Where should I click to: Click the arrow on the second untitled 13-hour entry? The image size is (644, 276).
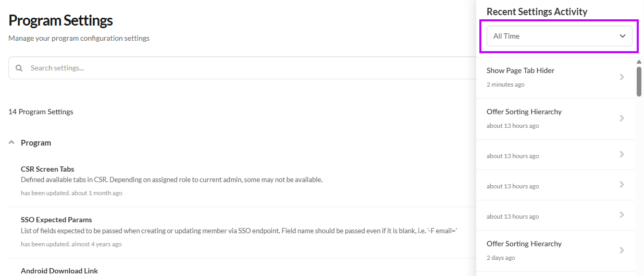point(622,185)
